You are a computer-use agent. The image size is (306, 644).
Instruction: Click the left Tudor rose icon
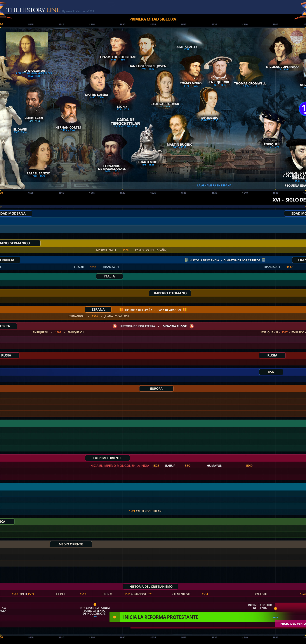(115, 326)
